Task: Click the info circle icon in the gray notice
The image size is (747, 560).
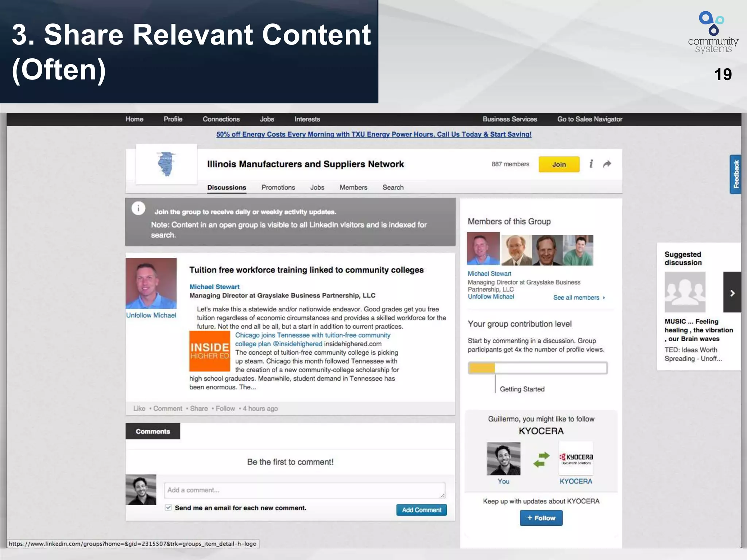Action: click(138, 209)
